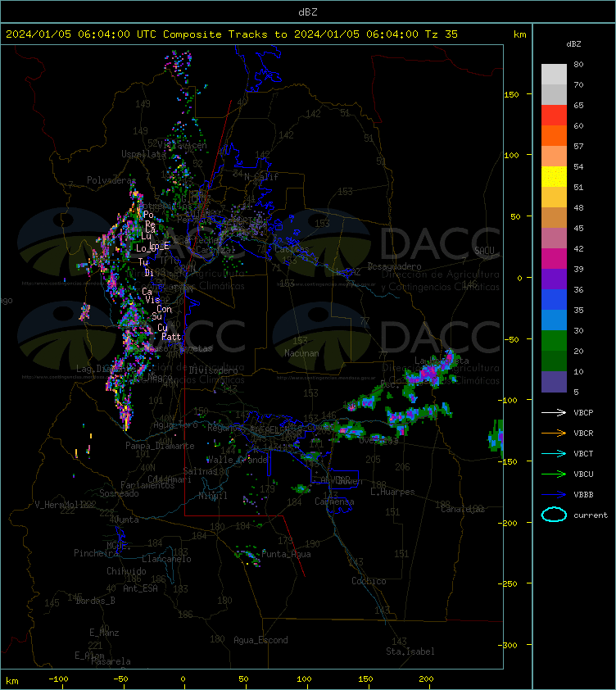Click the 'Polvaderas' map label

[x=110, y=180]
